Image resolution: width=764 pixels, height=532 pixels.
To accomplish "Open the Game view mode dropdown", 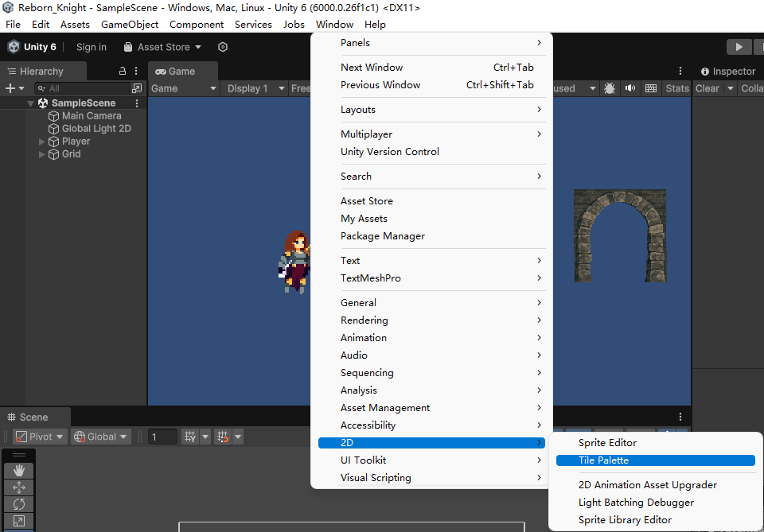I will 183,88.
